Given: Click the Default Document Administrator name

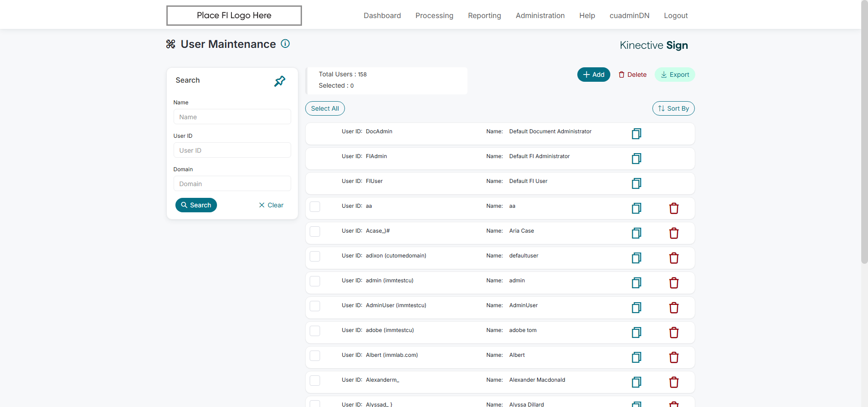Looking at the screenshot, I should 550,131.
